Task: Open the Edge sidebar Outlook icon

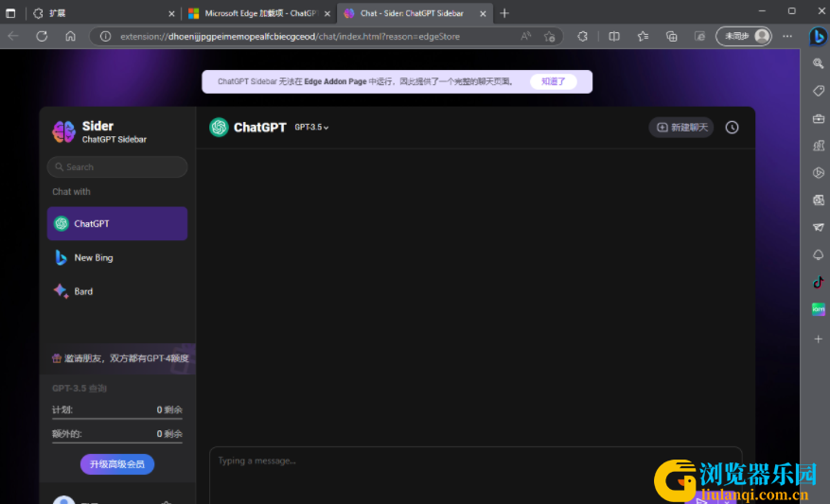Action: point(819,200)
